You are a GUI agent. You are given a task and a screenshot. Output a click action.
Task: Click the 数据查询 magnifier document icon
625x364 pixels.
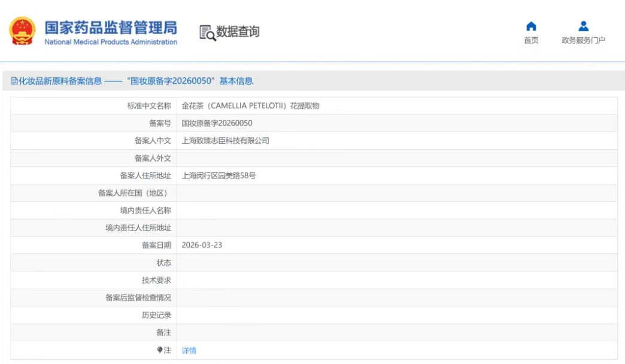click(207, 33)
